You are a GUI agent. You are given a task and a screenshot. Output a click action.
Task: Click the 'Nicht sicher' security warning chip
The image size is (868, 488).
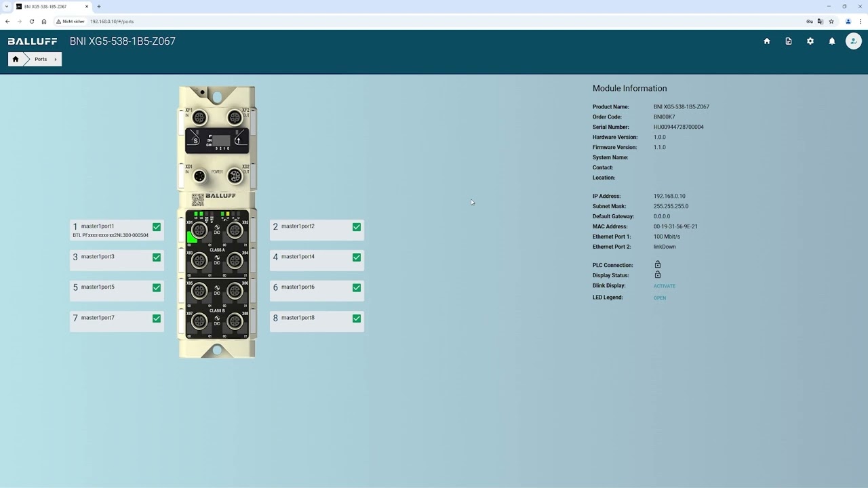tap(71, 21)
